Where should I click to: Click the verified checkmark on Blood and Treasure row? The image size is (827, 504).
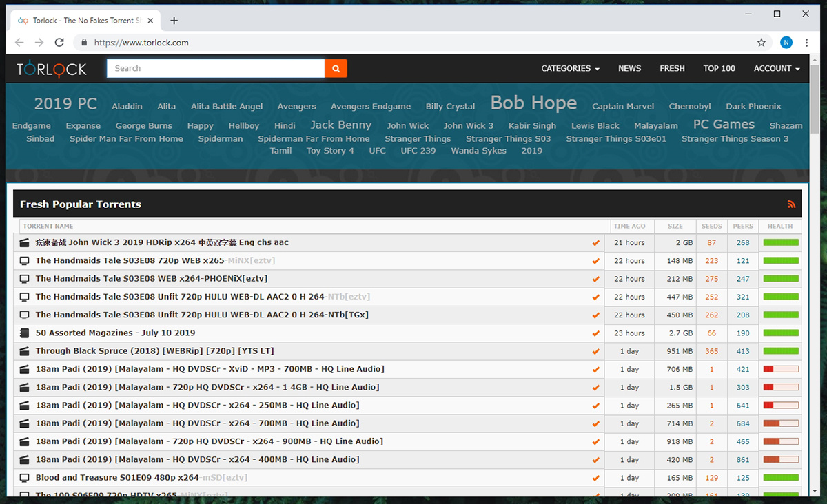point(595,478)
